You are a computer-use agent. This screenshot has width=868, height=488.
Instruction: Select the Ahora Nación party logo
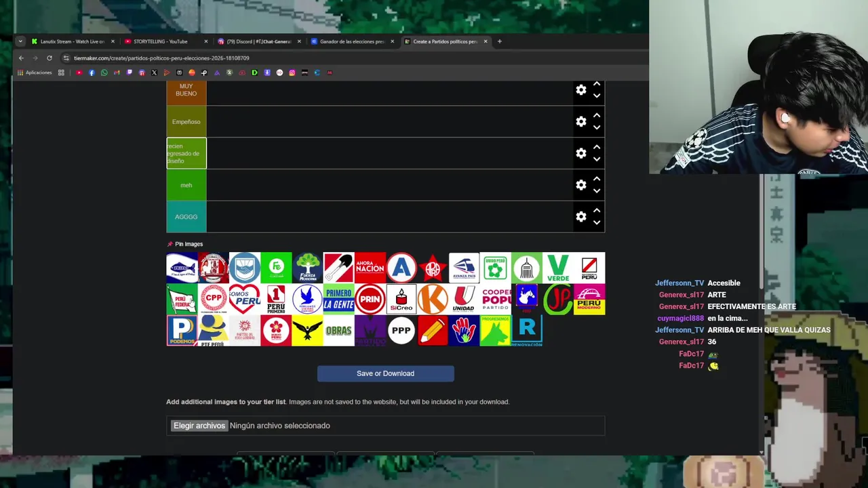pos(370,268)
